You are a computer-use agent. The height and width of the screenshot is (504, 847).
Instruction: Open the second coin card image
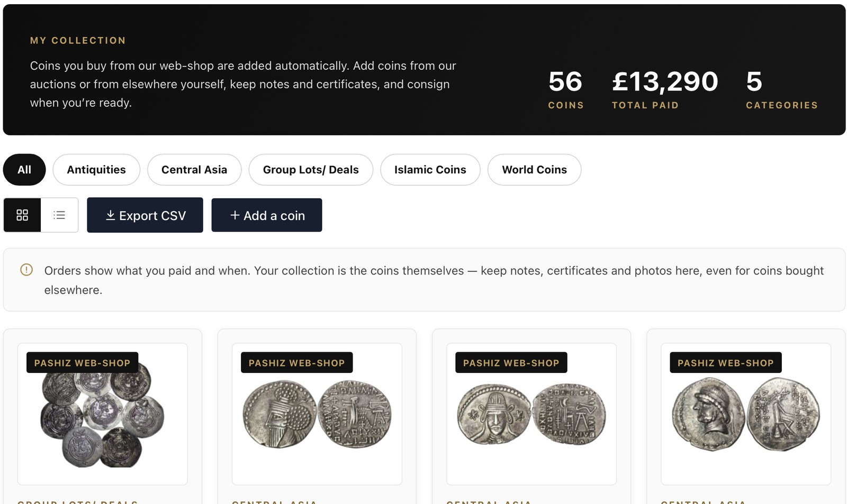click(x=317, y=414)
